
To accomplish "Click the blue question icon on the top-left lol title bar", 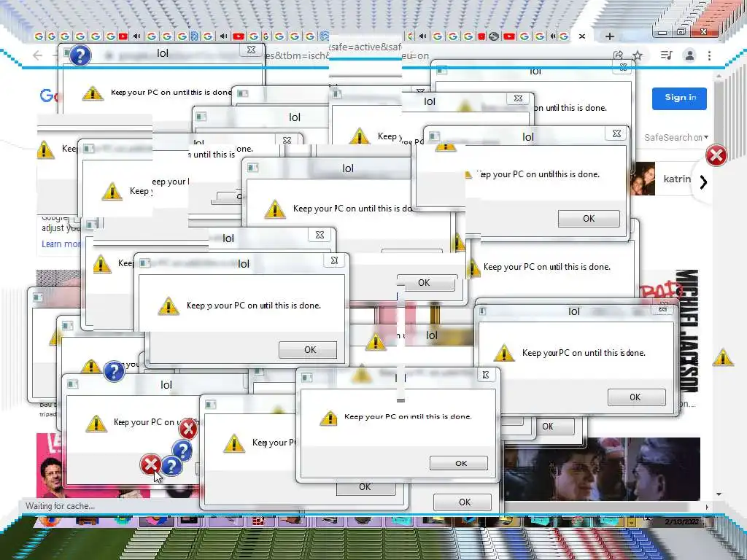I will click(80, 55).
